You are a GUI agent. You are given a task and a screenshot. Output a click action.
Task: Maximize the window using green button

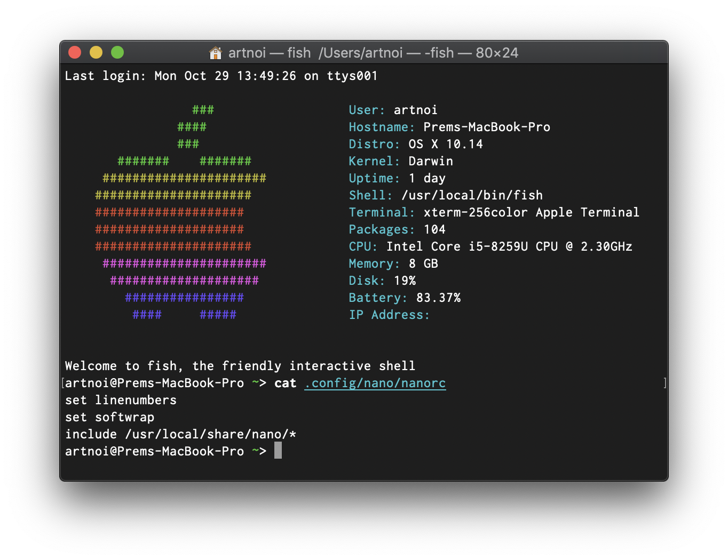[117, 52]
